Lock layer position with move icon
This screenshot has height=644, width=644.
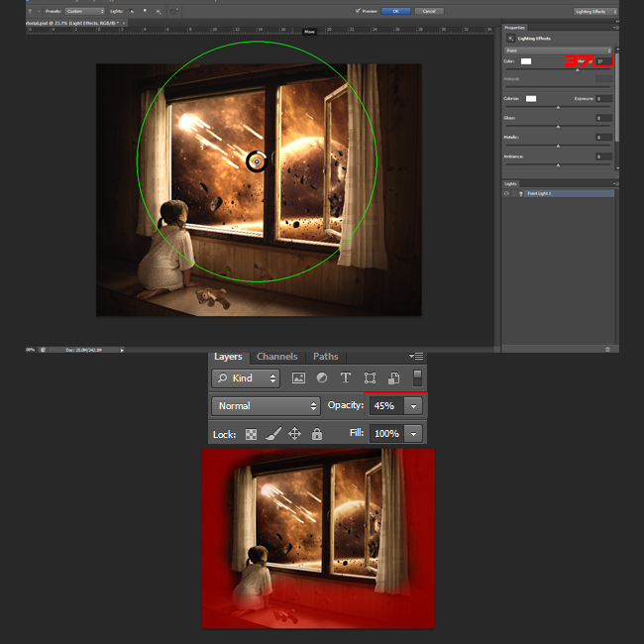tap(294, 434)
